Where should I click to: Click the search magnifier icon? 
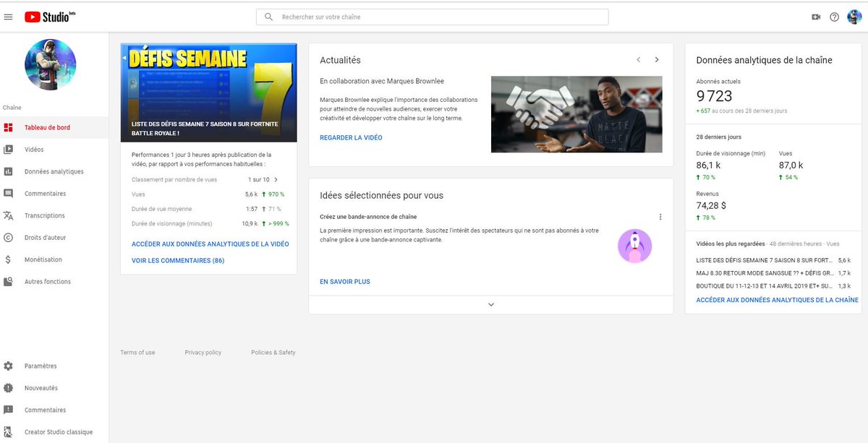coord(269,17)
